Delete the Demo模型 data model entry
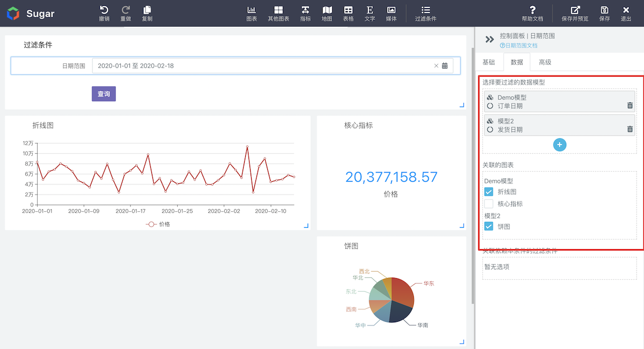 (x=630, y=106)
